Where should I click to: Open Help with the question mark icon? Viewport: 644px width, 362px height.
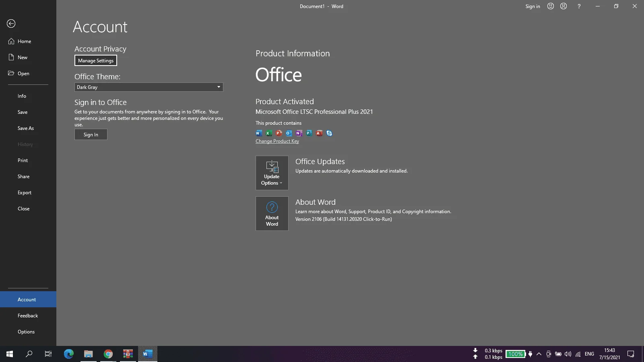click(x=579, y=6)
